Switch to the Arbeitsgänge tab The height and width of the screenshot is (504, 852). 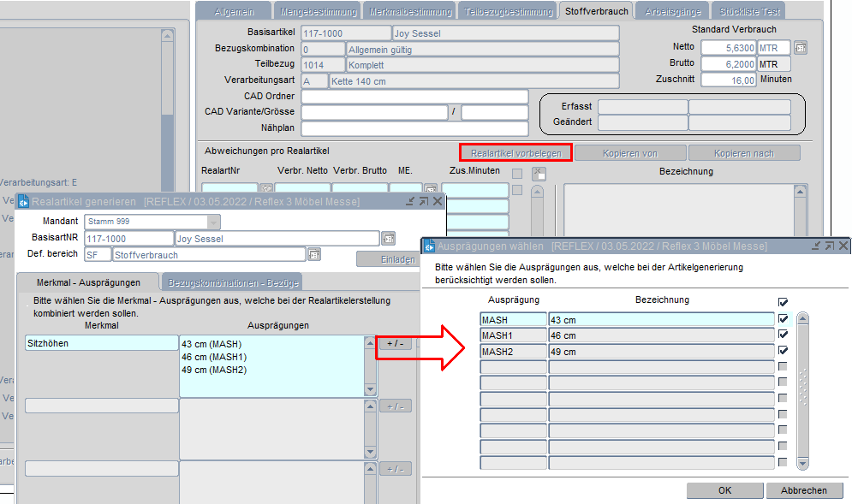point(674,11)
